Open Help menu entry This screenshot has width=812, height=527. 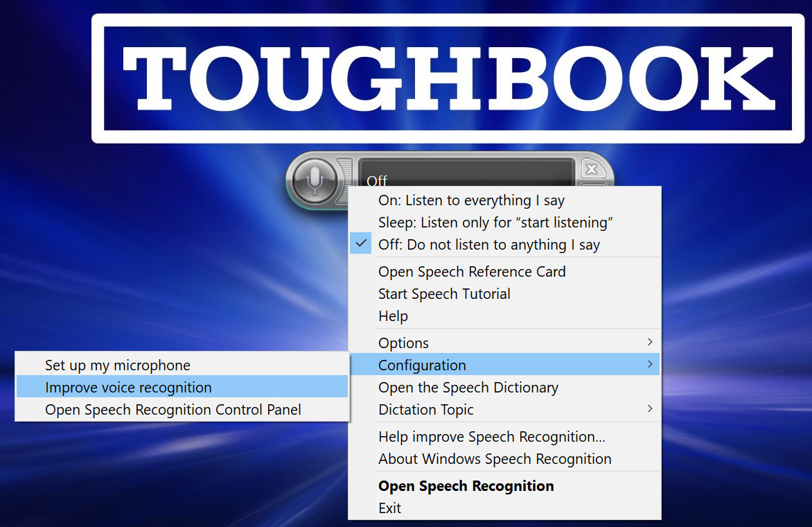[504, 316]
